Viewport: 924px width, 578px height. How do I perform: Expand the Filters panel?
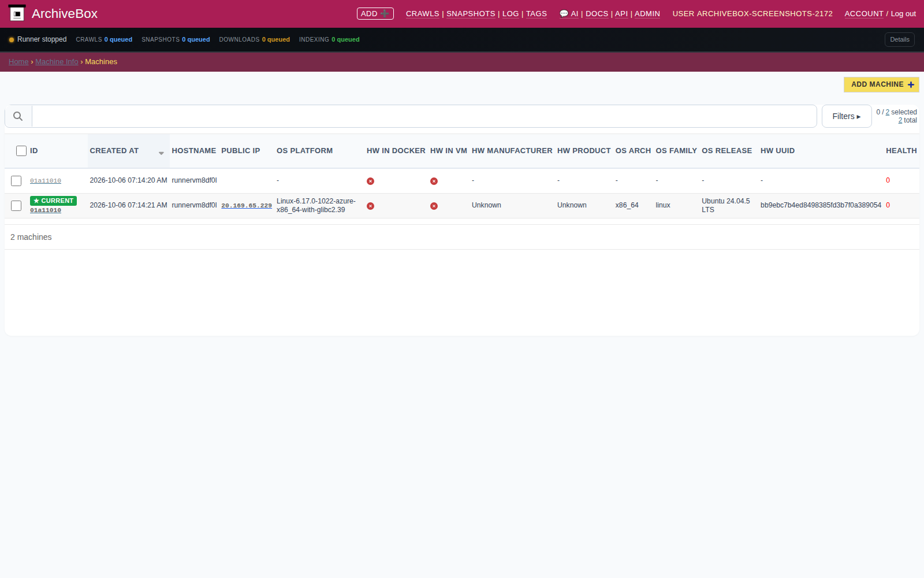[847, 116]
